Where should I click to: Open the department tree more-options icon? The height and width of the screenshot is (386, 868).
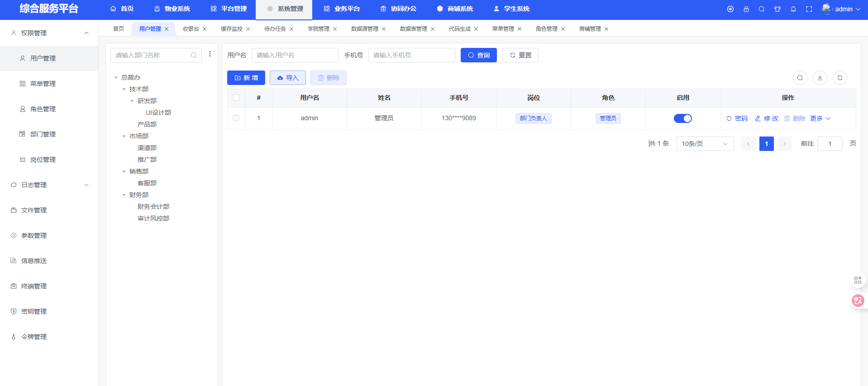click(210, 54)
